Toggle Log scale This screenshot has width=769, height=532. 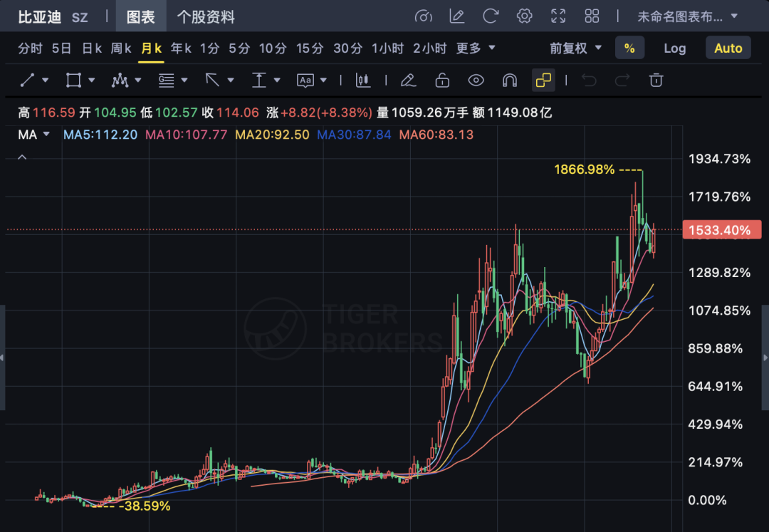point(675,48)
